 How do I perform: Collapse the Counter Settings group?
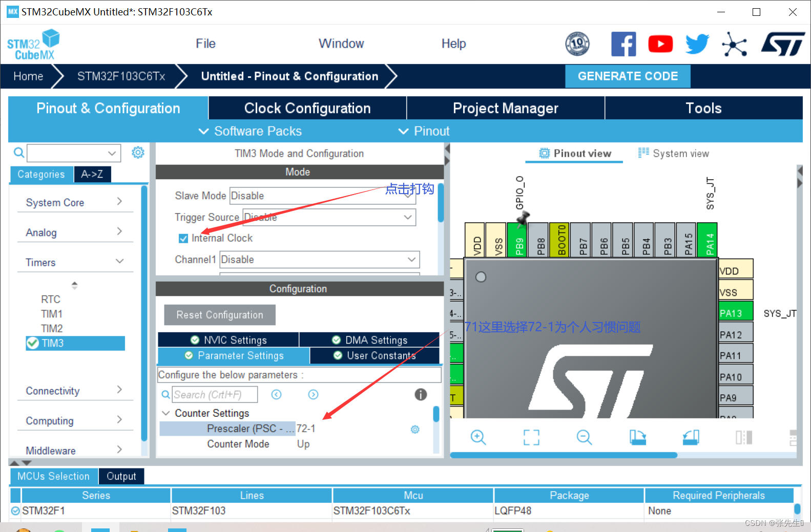click(x=165, y=413)
